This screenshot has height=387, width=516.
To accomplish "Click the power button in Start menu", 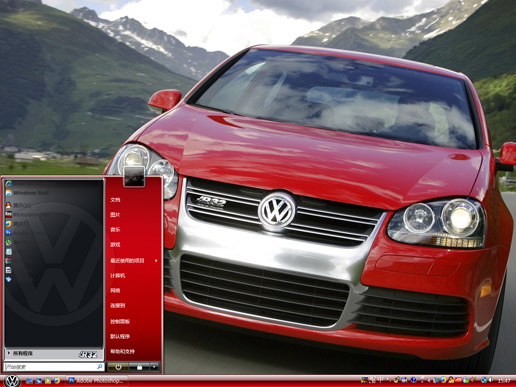I will [x=118, y=367].
